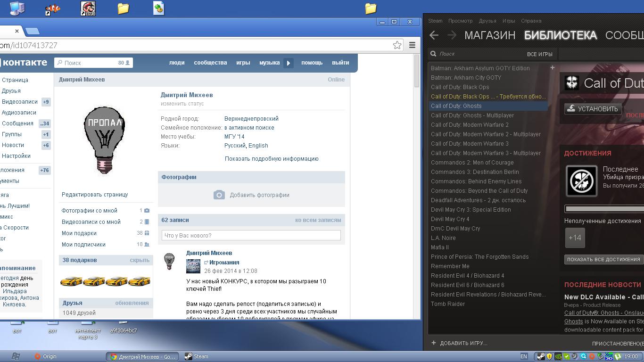Screen dimensions: 644x362
Task: Click 'выйти' to log out of VK
Action: tap(340, 63)
